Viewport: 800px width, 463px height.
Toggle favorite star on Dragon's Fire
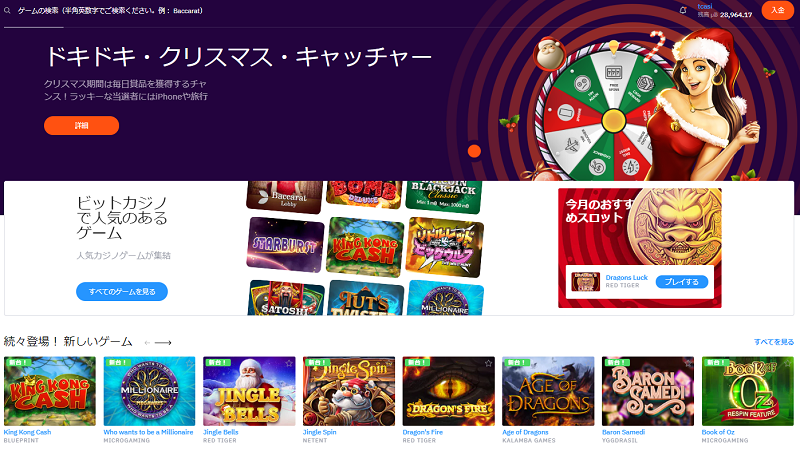click(x=488, y=363)
